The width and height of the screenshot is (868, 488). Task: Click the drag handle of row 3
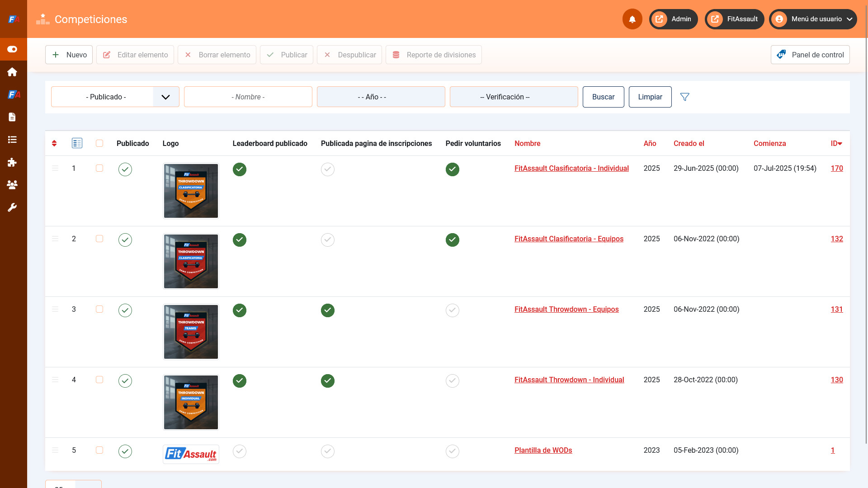click(55, 309)
